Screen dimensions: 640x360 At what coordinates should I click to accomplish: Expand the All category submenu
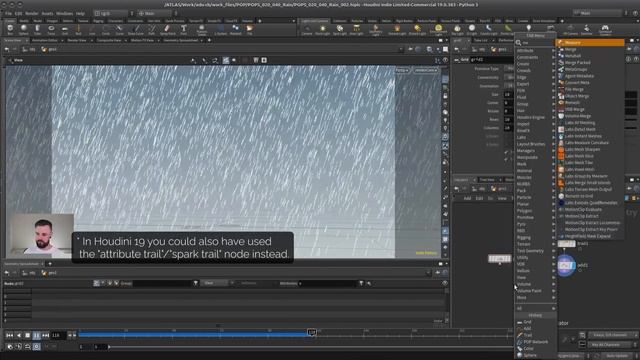point(535,308)
